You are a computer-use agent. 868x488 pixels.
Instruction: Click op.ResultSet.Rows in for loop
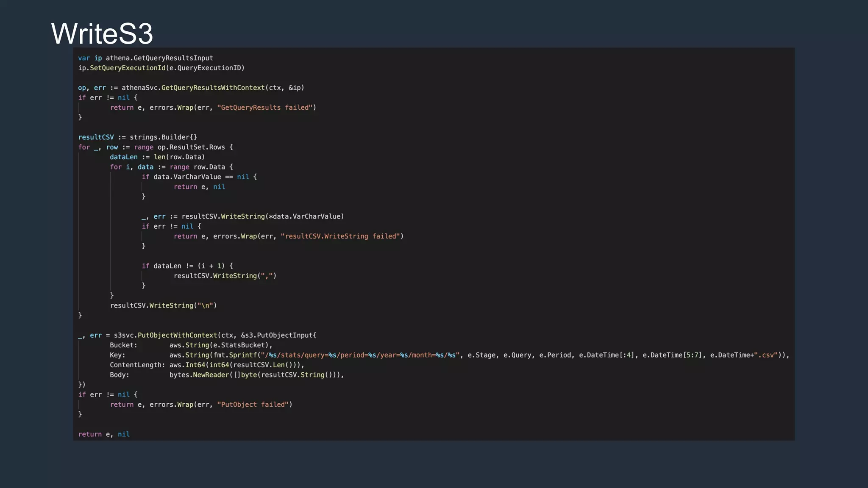pyautogui.click(x=191, y=147)
